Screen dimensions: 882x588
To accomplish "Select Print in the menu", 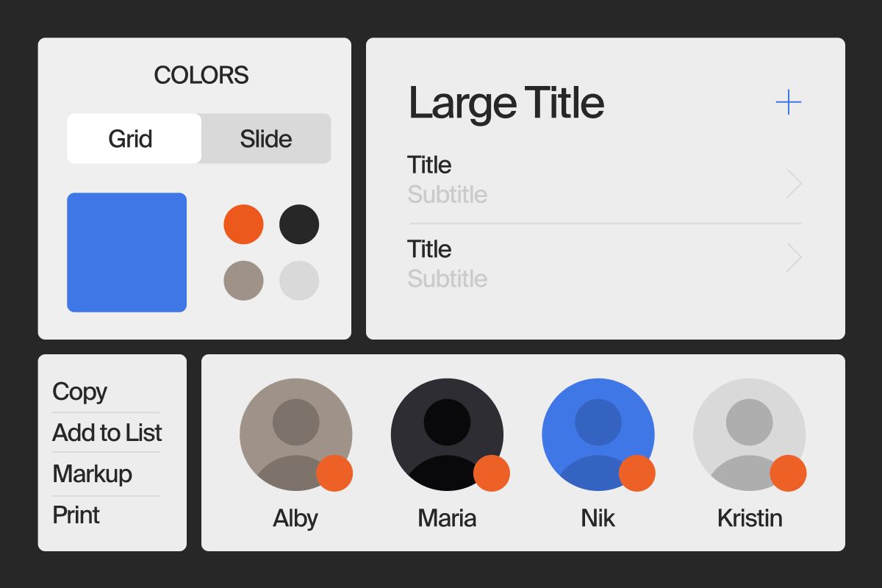I will [x=76, y=515].
